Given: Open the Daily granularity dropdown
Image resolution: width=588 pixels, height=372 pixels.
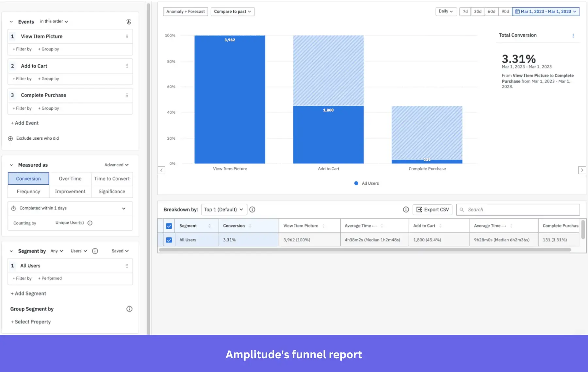Looking at the screenshot, I should tap(446, 11).
